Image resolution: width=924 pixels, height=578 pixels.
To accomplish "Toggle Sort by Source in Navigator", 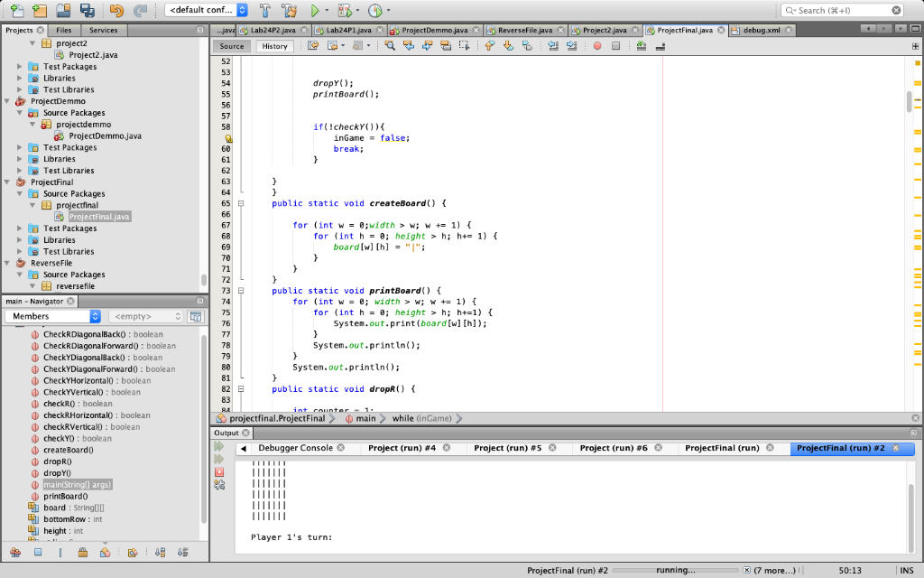I will pos(182,553).
